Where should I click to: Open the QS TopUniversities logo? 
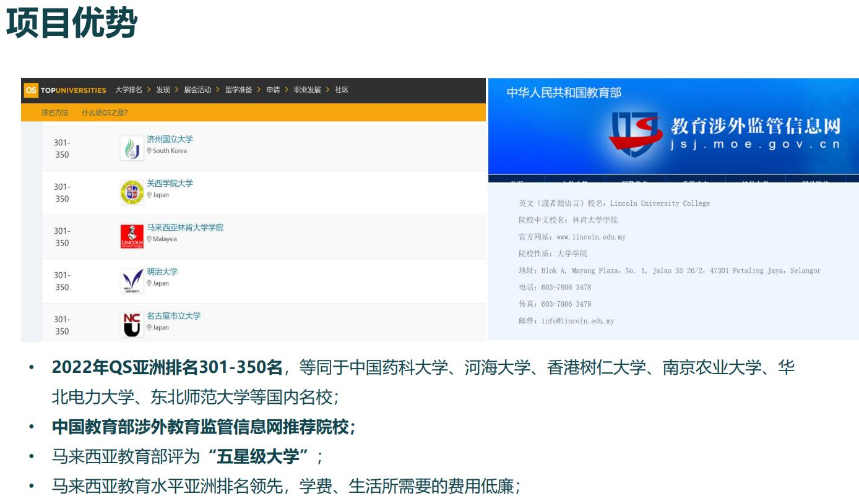click(x=66, y=90)
